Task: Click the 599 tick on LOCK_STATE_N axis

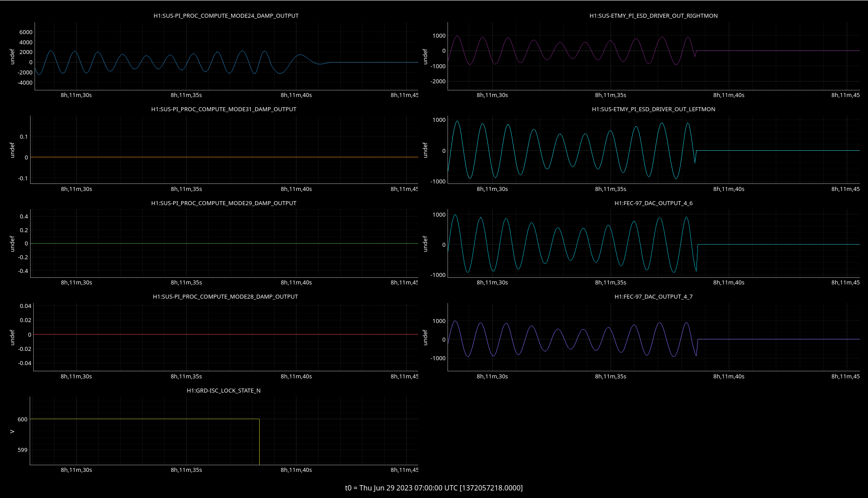Action: coord(23,450)
